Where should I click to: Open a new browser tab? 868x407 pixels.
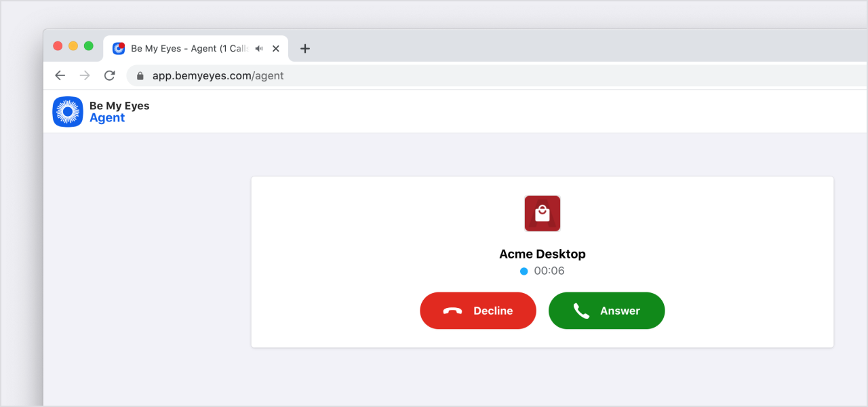[x=305, y=48]
